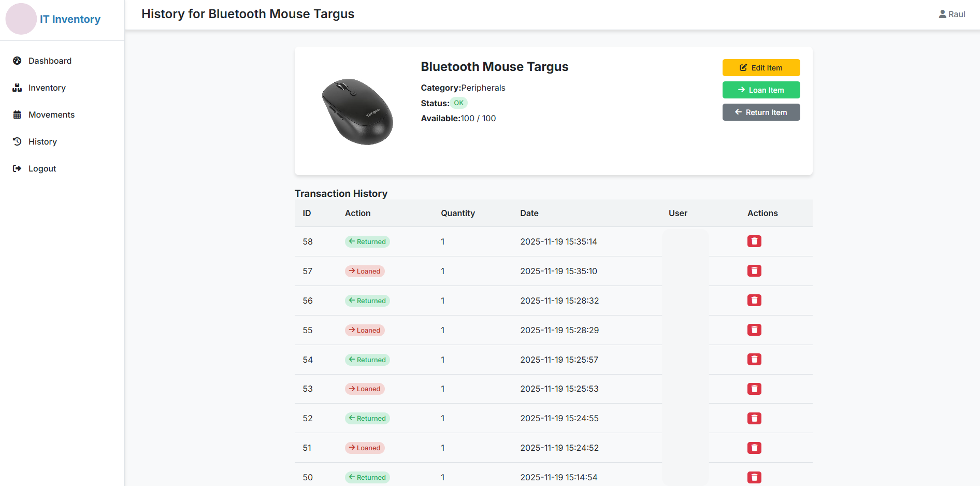This screenshot has width=980, height=486.
Task: Click the date 2025-11-19 15:25:53
Action: 559,389
